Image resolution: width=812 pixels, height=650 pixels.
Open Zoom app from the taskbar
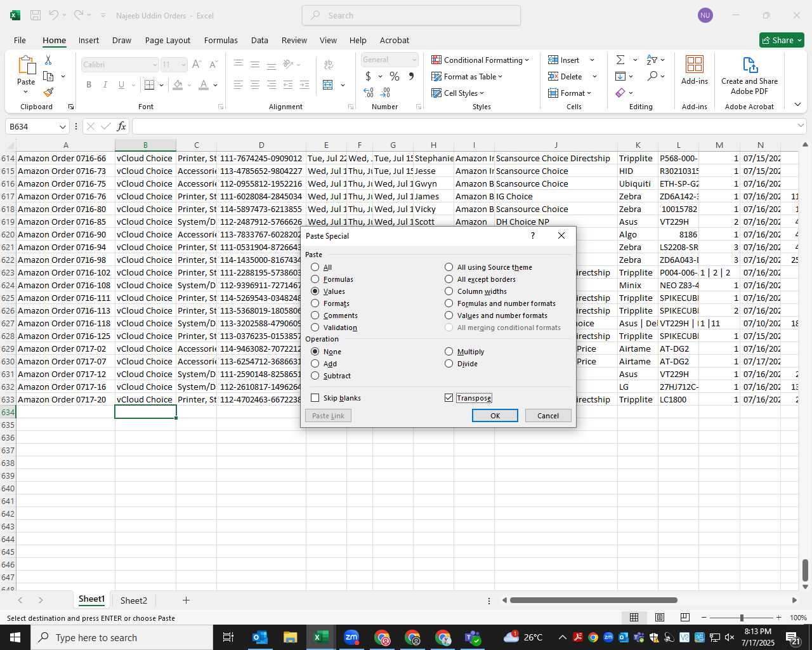pos(351,637)
